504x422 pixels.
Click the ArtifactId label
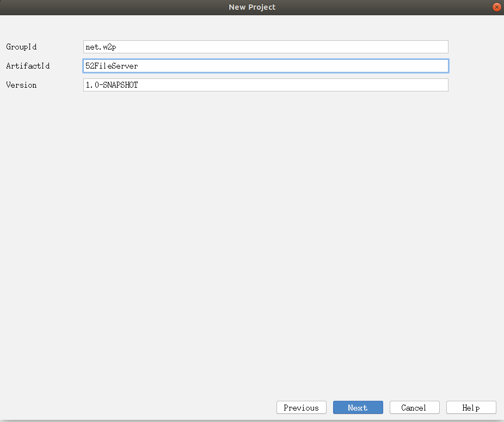click(x=28, y=66)
